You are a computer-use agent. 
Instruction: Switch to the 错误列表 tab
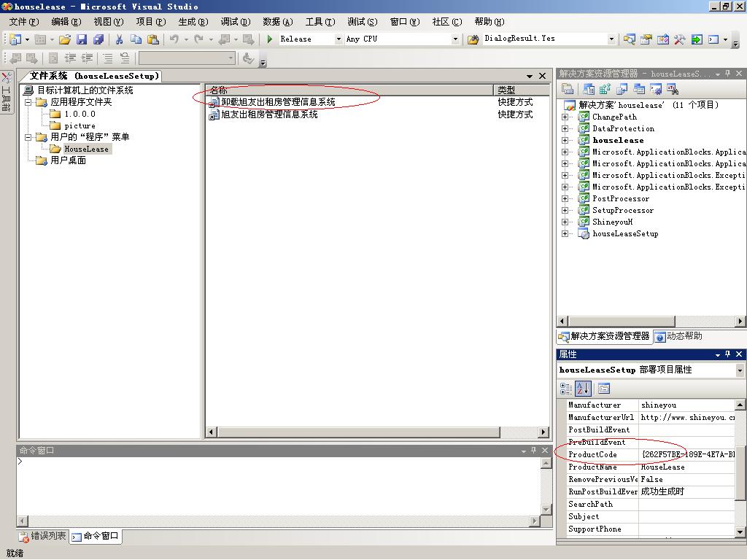coord(43,536)
